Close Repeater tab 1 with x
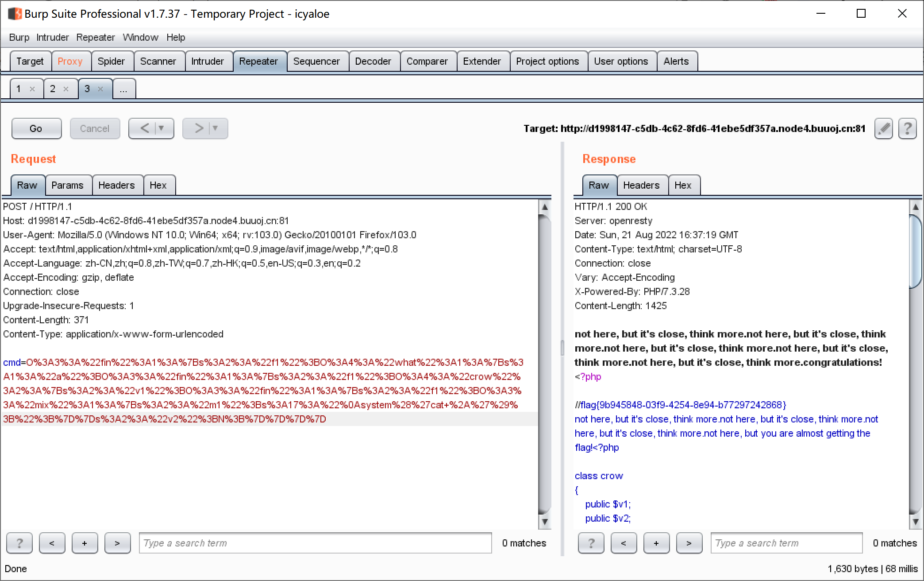The width and height of the screenshot is (924, 581). pyautogui.click(x=32, y=89)
